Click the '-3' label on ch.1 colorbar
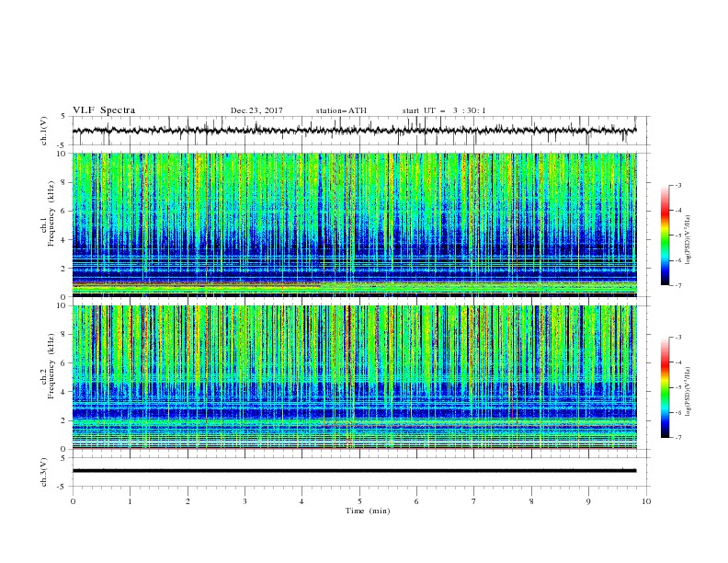 point(678,186)
